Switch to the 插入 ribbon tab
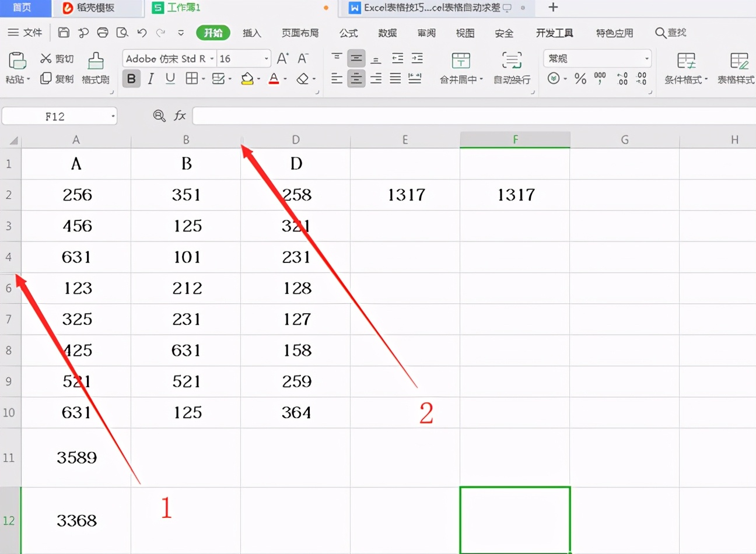Image resolution: width=756 pixels, height=554 pixels. point(252,33)
